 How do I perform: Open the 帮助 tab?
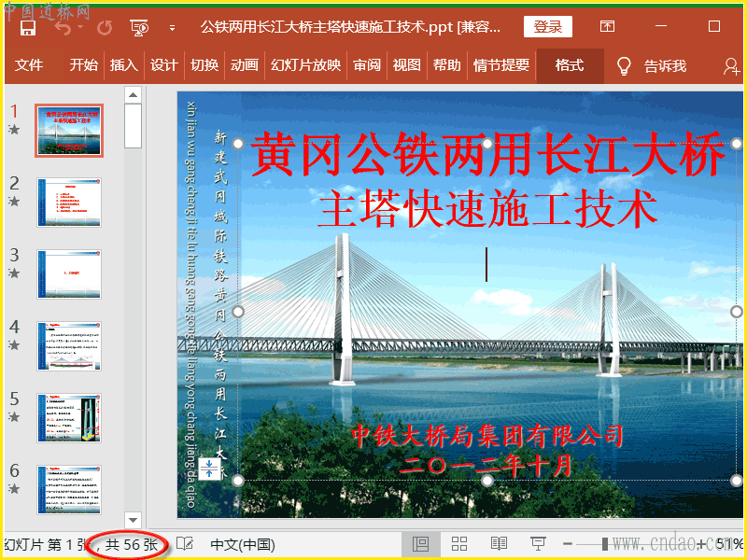tap(447, 64)
